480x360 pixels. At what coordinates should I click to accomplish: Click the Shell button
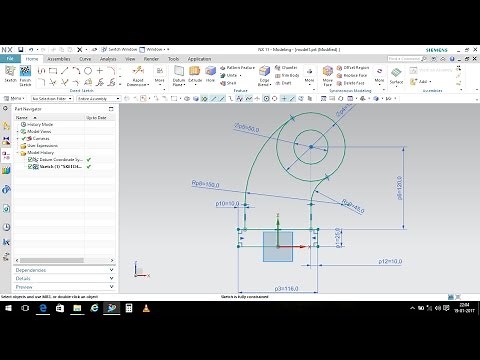(228, 83)
